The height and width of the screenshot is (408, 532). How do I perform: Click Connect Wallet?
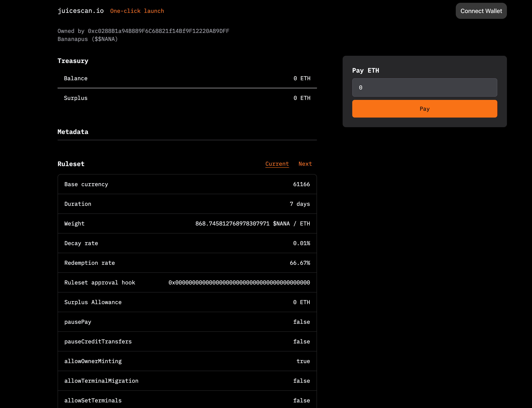click(481, 11)
